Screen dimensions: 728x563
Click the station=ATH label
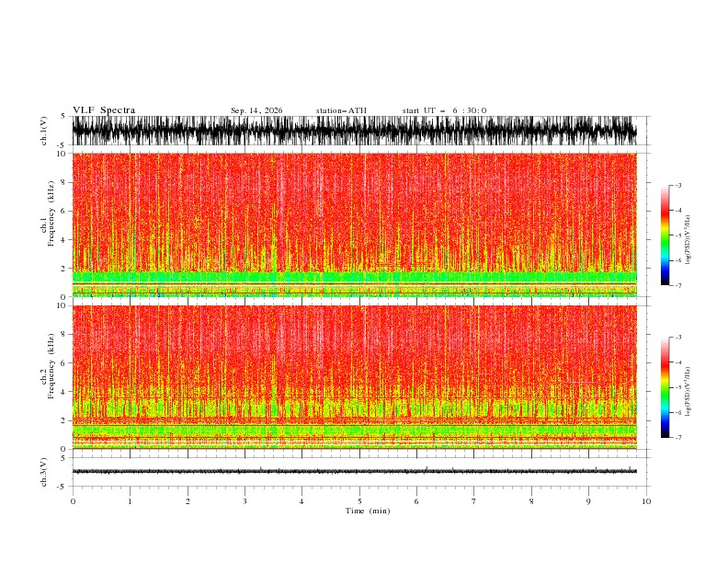pos(341,110)
